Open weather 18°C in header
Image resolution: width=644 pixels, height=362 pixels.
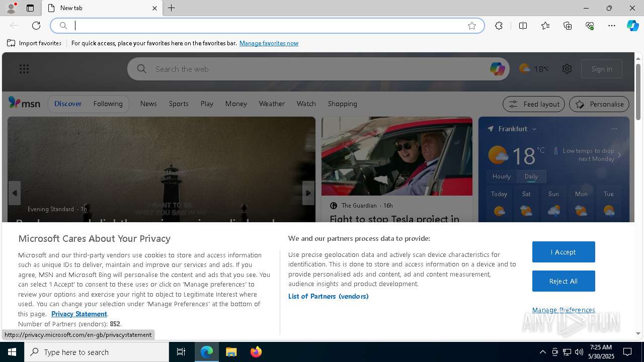pos(534,69)
